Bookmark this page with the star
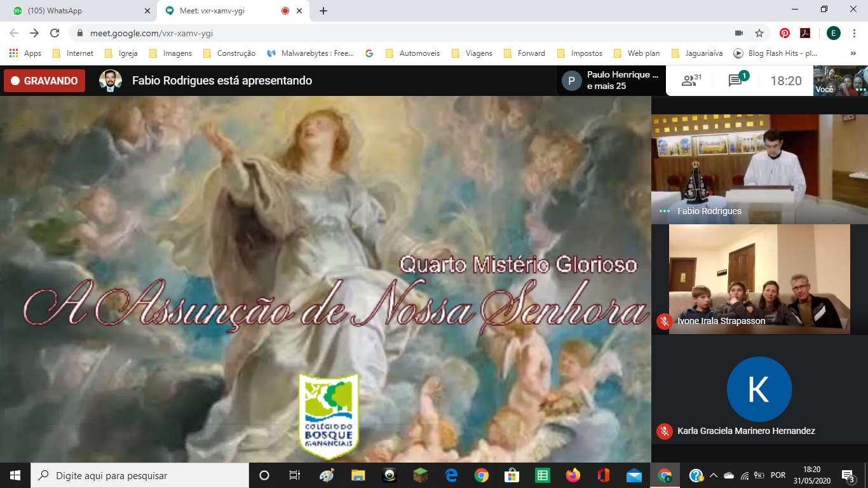Image resolution: width=868 pixels, height=488 pixels. (x=759, y=33)
